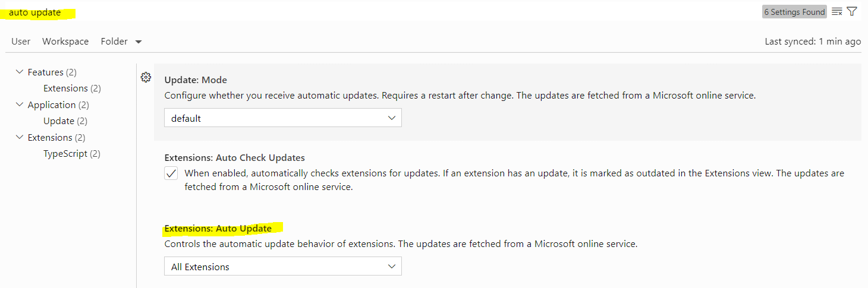Click the Extensions: Auto Update setting title
Screen dimensions: 868x288
[218, 228]
